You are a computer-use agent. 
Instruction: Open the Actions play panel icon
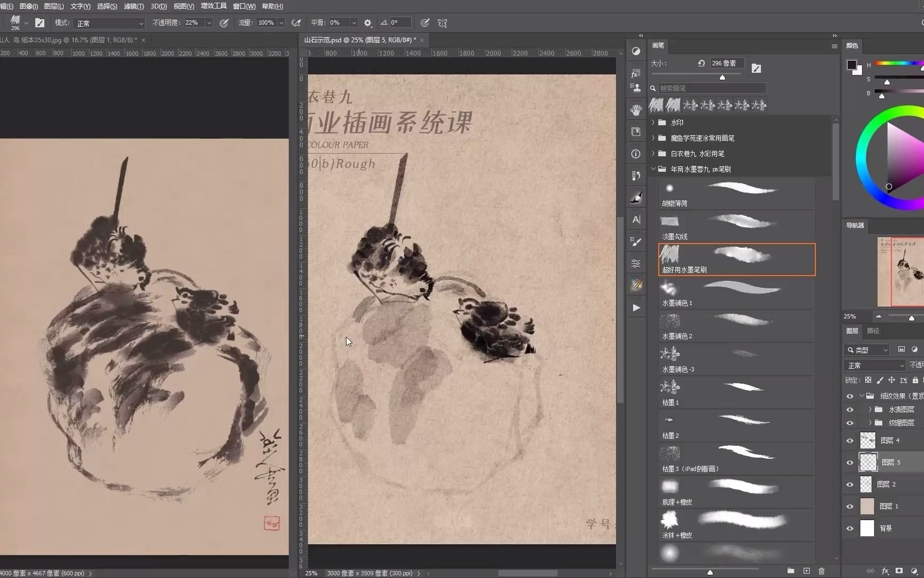(636, 307)
